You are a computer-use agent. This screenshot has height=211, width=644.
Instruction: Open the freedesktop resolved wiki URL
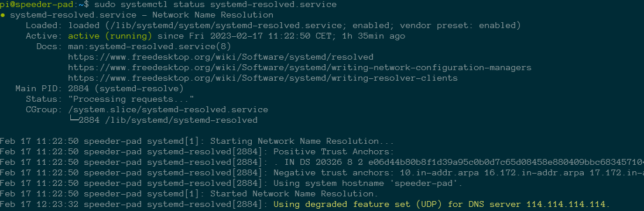pos(221,57)
